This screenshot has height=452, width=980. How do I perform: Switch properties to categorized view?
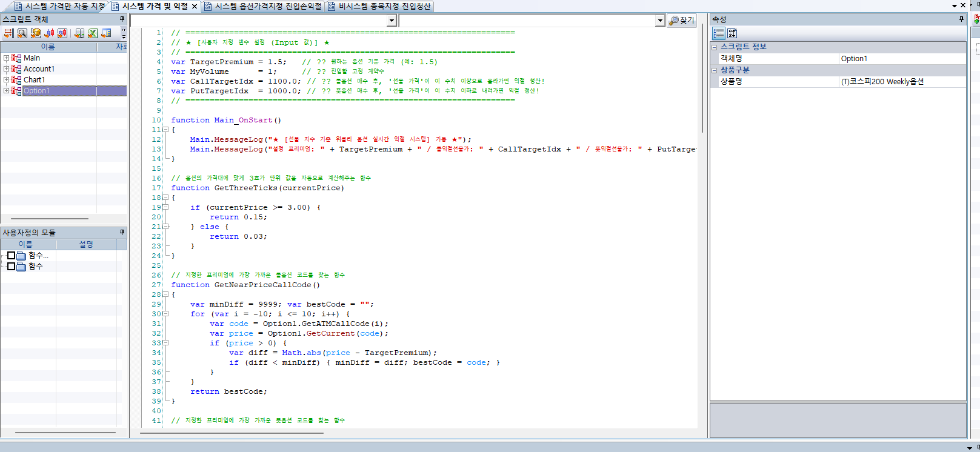click(x=719, y=33)
